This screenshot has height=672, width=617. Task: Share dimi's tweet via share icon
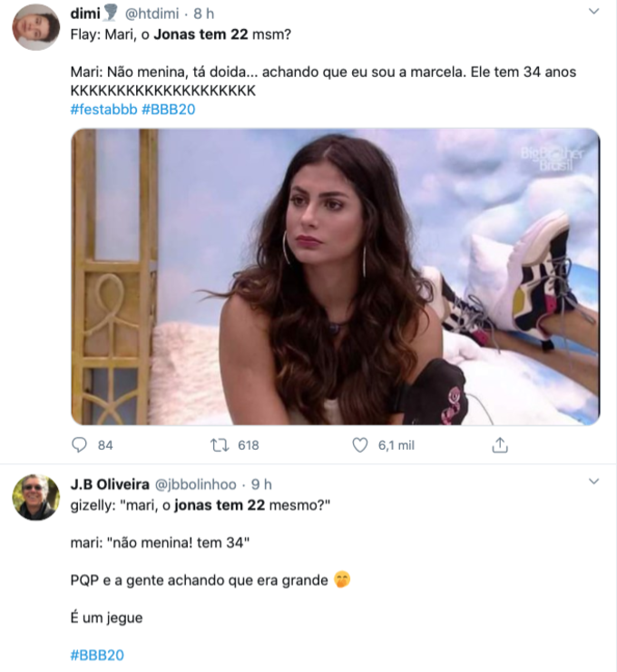pyautogui.click(x=500, y=445)
